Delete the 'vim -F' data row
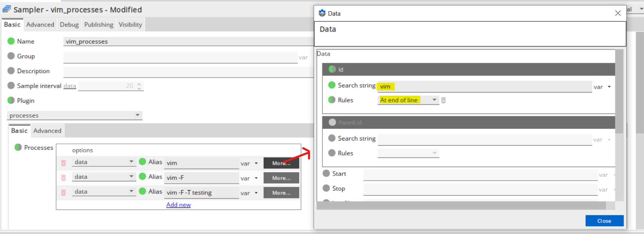The image size is (644, 234). 63,178
